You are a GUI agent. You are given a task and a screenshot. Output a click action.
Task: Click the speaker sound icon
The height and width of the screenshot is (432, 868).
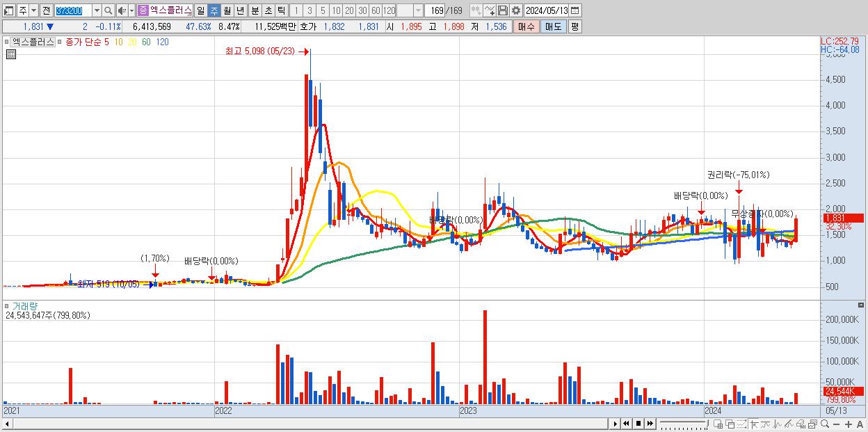(x=121, y=10)
